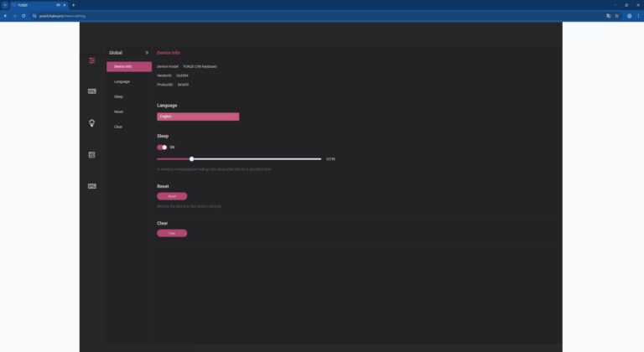Click the sleep time slider handle

192,159
